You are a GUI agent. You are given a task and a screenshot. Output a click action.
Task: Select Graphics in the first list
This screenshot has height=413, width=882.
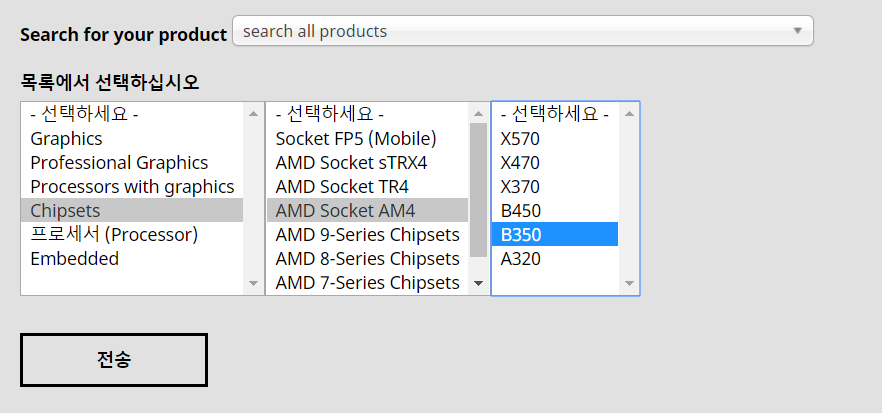(132, 138)
